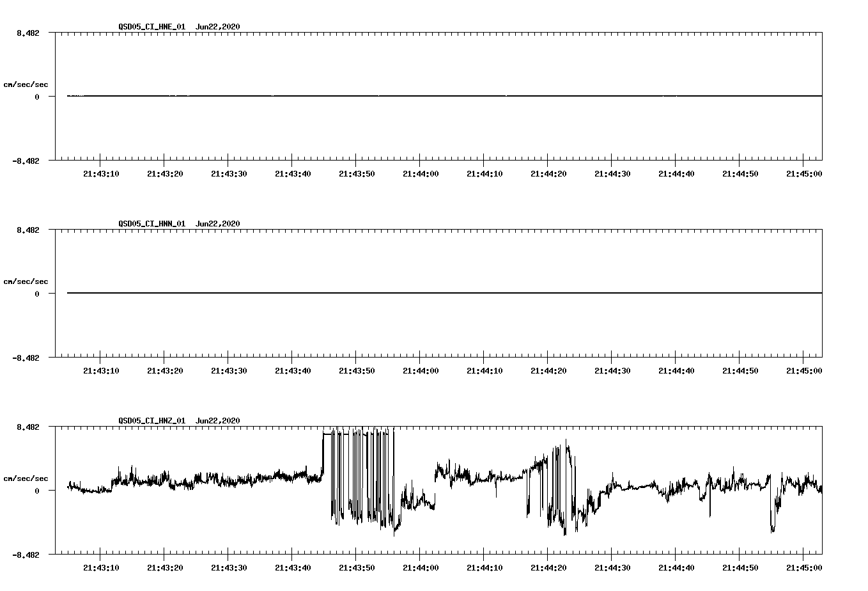
Task: Click the 21:43:30 time label under HNN plot
Action: pyautogui.click(x=229, y=371)
